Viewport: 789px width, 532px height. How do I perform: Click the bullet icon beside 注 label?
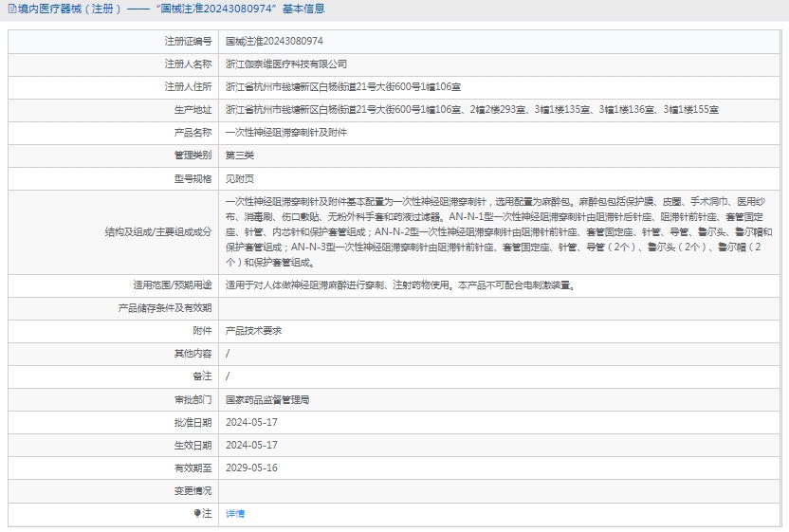point(197,513)
